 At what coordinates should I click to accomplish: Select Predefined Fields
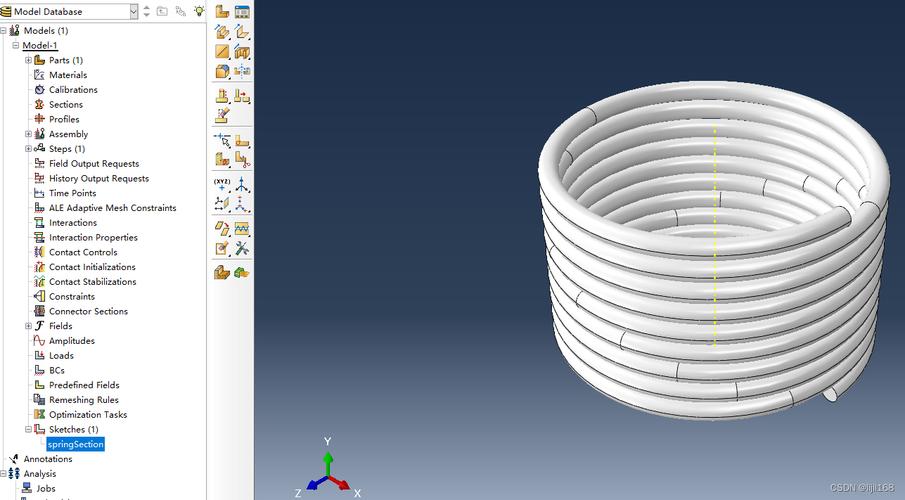tap(84, 385)
